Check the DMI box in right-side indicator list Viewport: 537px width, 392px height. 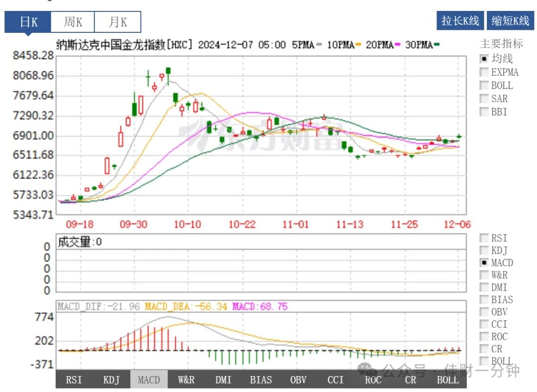484,287
